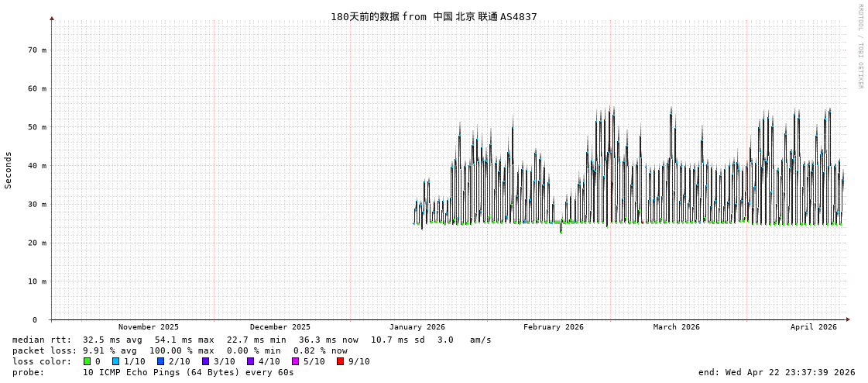The image size is (868, 383).
Task: Click the 30 m y-axis tick label
Action: coord(36,205)
